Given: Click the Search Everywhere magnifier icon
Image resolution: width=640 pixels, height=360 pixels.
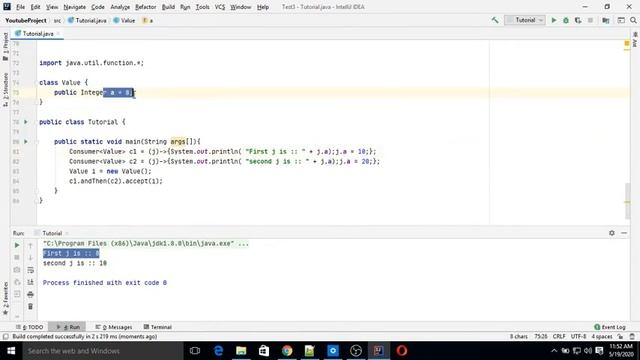Looking at the screenshot, I should click(x=633, y=20).
